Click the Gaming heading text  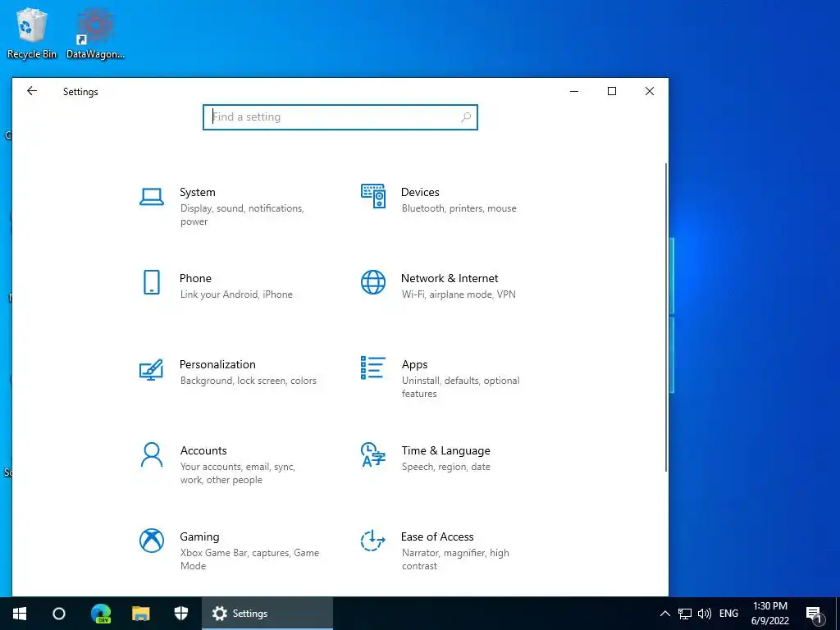pyautogui.click(x=200, y=537)
